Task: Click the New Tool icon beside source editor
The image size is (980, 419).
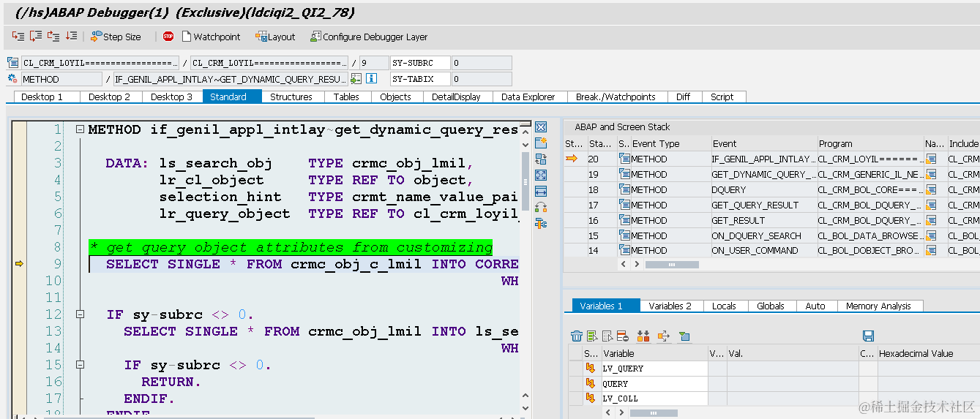Action: (541, 143)
